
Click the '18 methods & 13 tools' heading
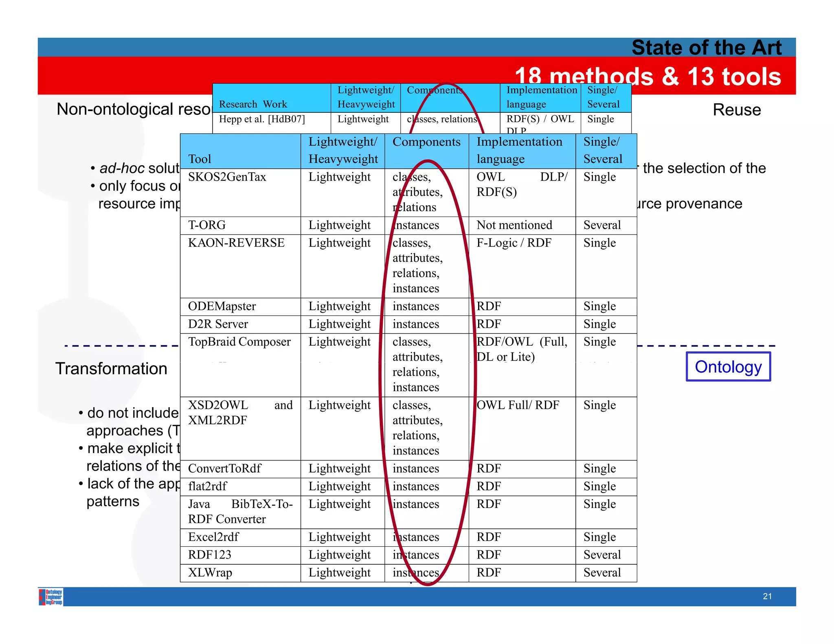648,76
